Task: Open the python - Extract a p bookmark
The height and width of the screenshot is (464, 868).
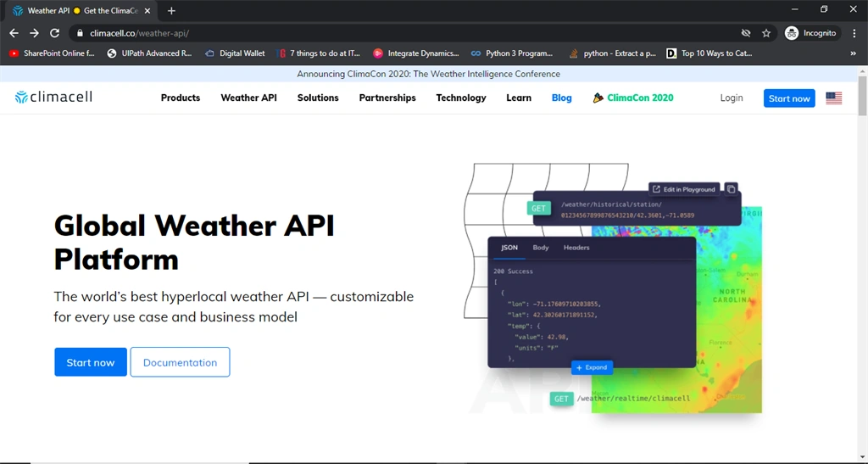Action: click(612, 53)
